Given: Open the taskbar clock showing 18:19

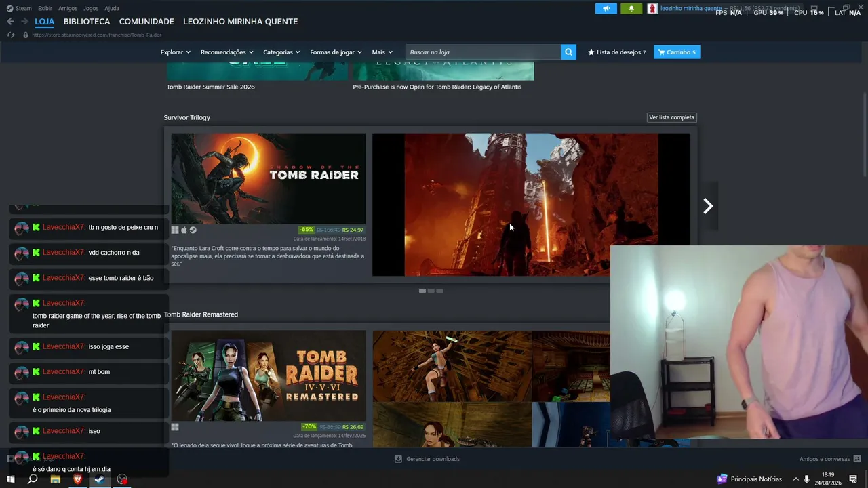Looking at the screenshot, I should [x=828, y=479].
